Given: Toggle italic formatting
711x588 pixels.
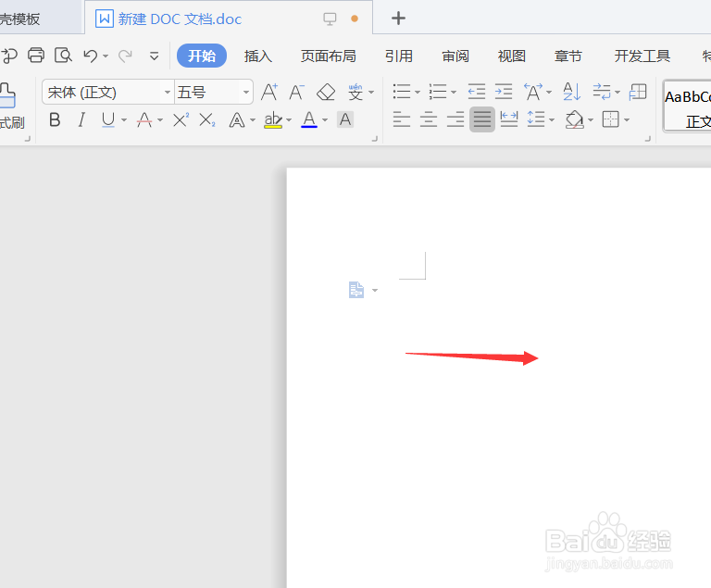Looking at the screenshot, I should [x=81, y=119].
